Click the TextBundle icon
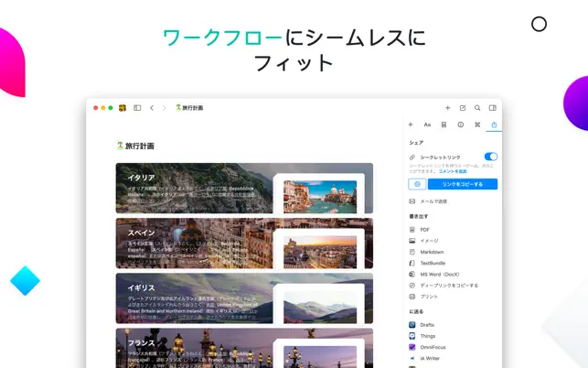This screenshot has height=368, width=588. 412,264
